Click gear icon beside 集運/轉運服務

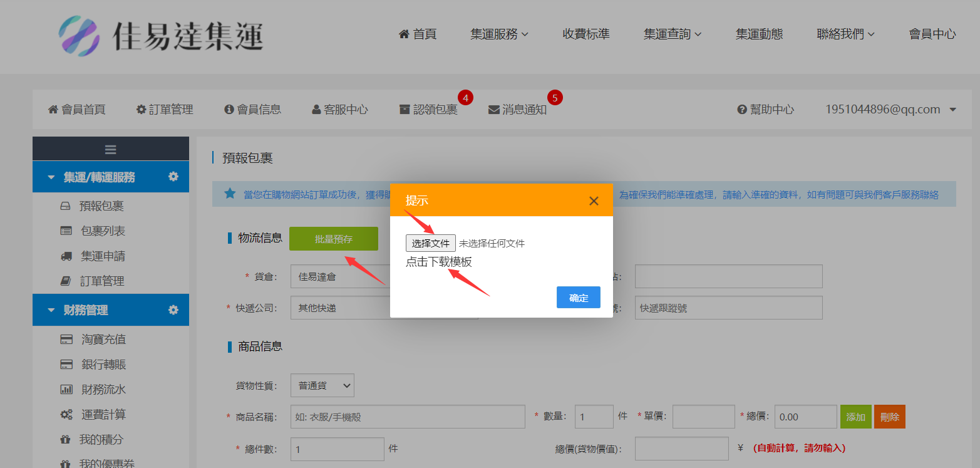coord(173,177)
